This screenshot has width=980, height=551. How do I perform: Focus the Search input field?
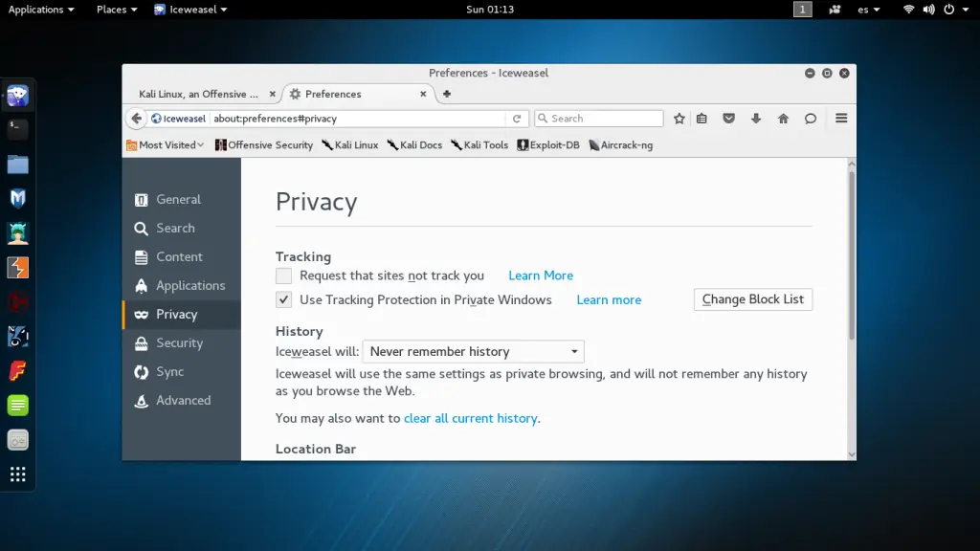(x=599, y=119)
